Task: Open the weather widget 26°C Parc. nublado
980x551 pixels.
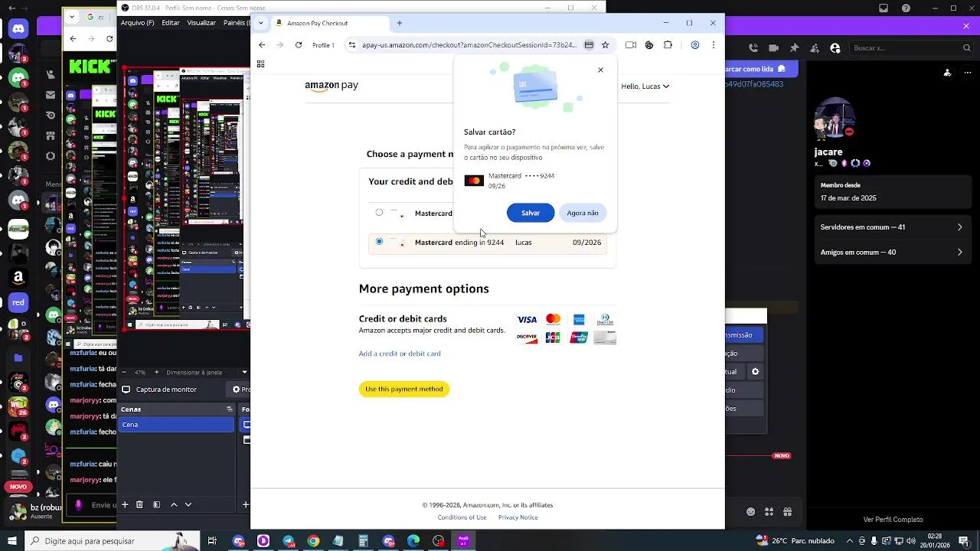Action: click(796, 541)
